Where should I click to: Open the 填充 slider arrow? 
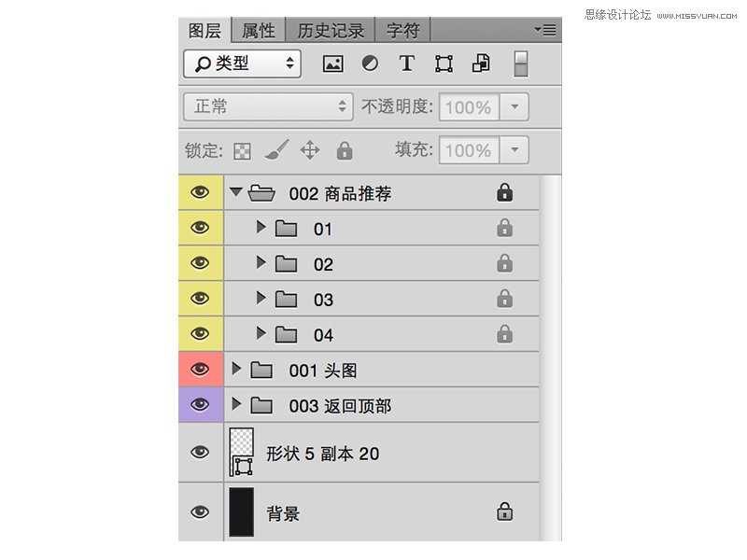pos(514,150)
